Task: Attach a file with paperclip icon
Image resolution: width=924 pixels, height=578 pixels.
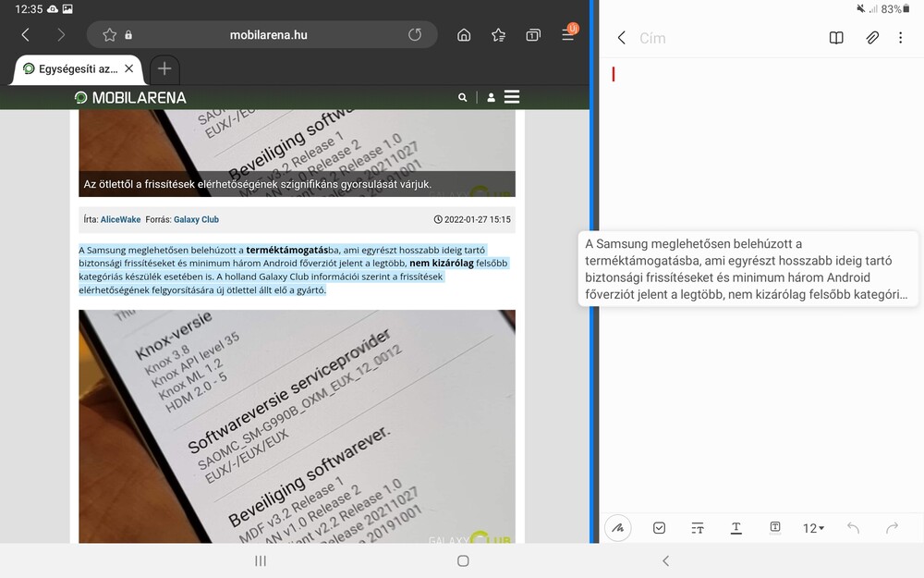Action: point(872,38)
